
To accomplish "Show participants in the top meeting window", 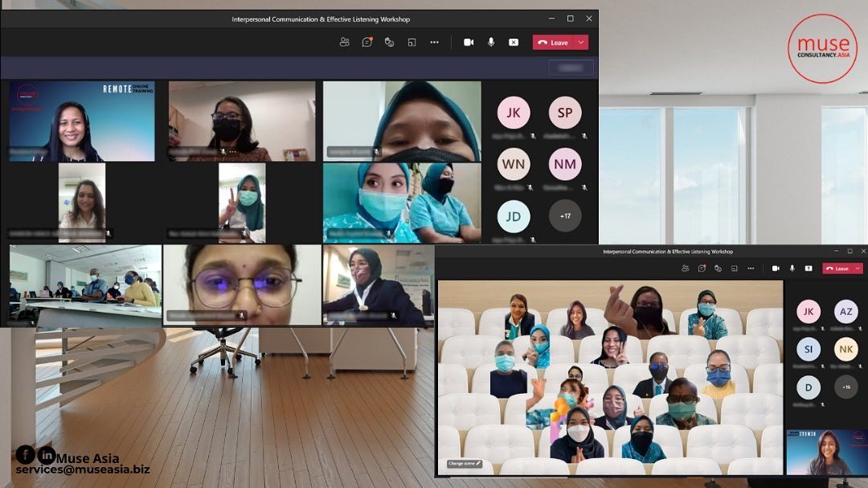I will 344,42.
